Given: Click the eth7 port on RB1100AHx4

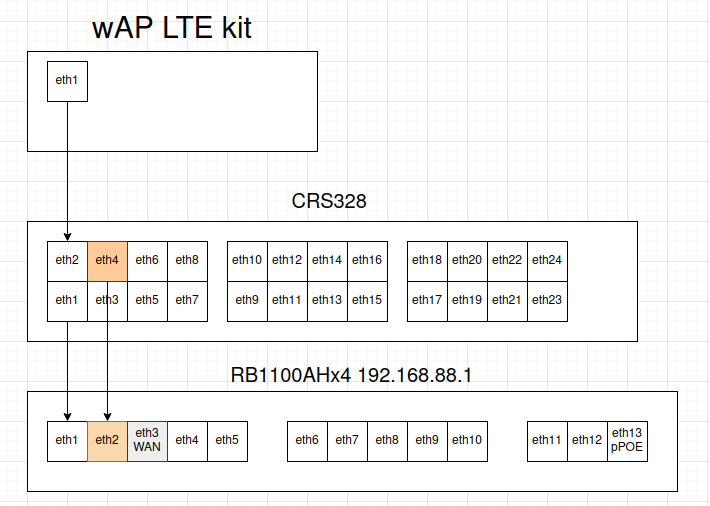Looking at the screenshot, I should tap(347, 441).
